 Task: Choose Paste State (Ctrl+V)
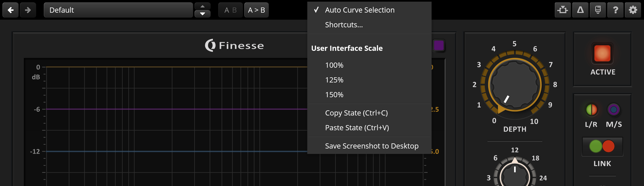click(x=369, y=128)
